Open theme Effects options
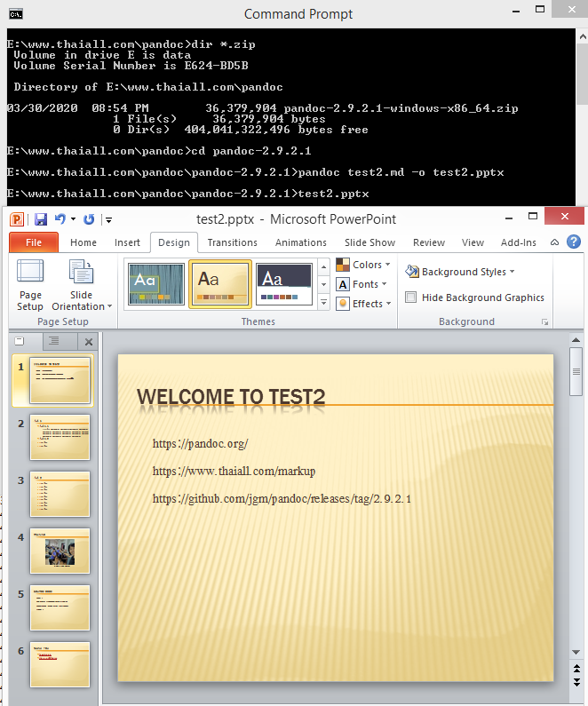This screenshot has height=706, width=588. click(x=364, y=304)
